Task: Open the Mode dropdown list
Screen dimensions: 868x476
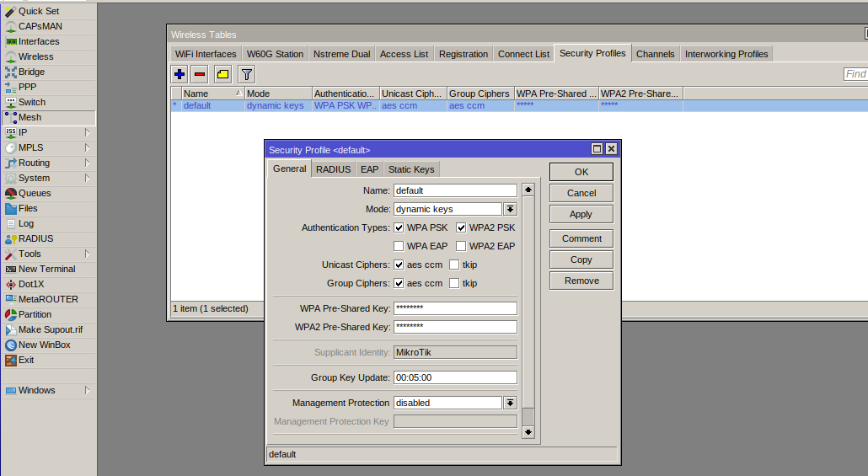Action: point(510,209)
